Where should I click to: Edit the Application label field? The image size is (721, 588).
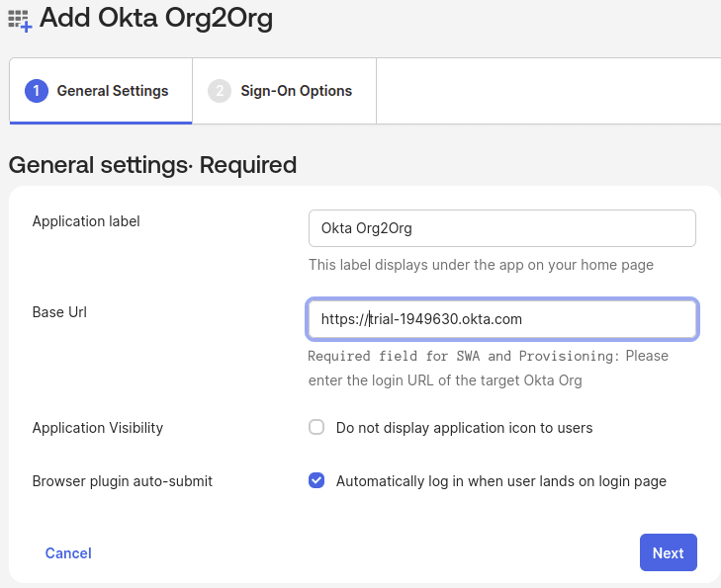tap(502, 228)
